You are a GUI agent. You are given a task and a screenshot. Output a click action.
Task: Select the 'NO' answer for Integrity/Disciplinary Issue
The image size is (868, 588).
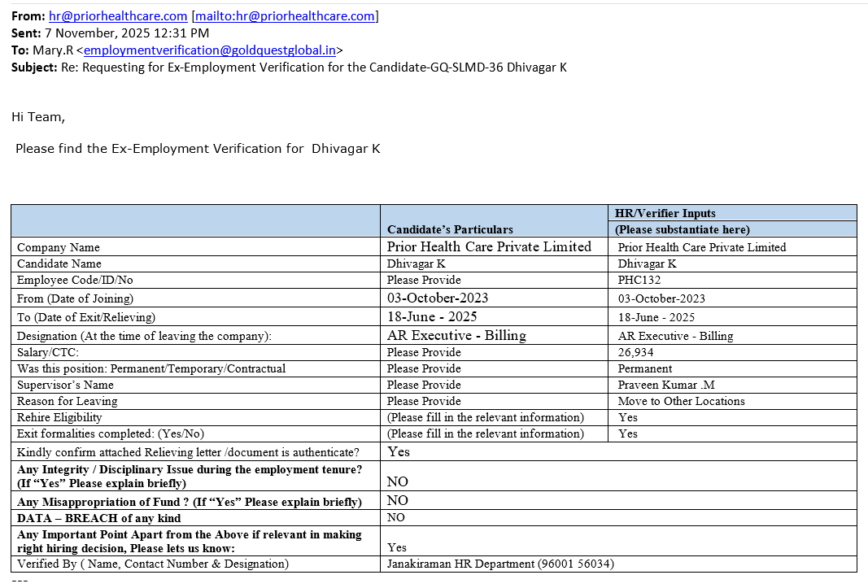pos(397,481)
